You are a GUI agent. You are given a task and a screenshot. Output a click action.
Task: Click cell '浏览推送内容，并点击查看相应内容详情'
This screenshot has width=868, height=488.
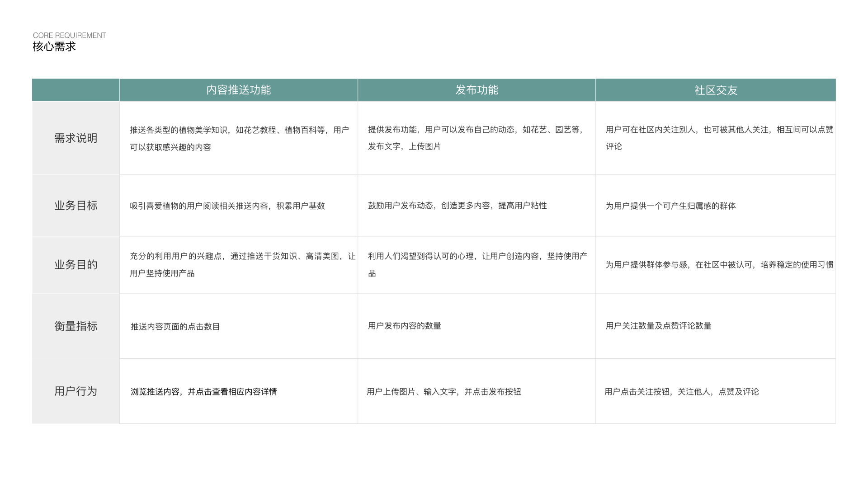(x=239, y=391)
